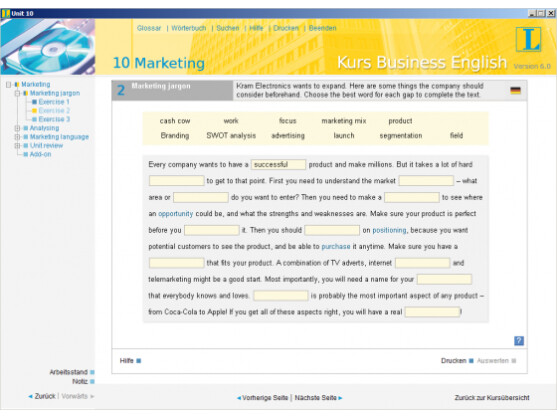Open Wörterbuch in the top menu
557x418 pixels.
189,28
